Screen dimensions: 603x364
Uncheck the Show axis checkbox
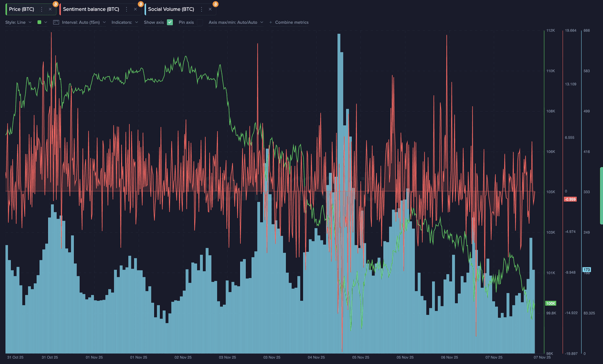click(170, 22)
